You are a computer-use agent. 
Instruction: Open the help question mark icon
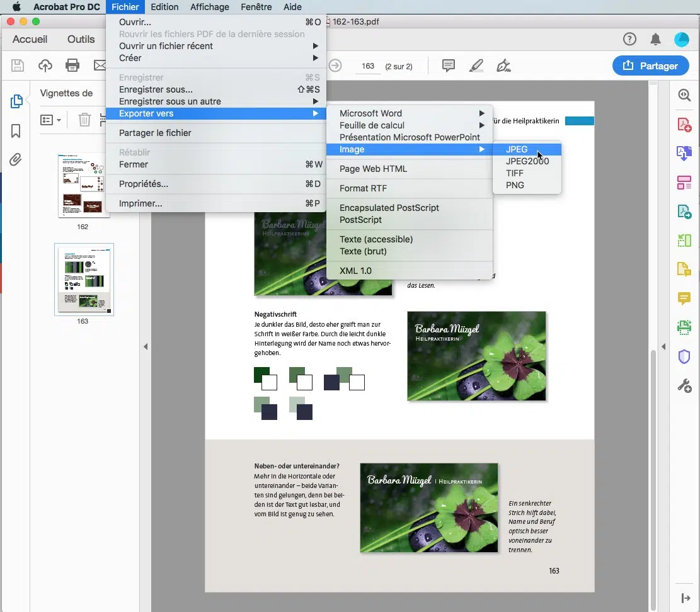click(629, 40)
